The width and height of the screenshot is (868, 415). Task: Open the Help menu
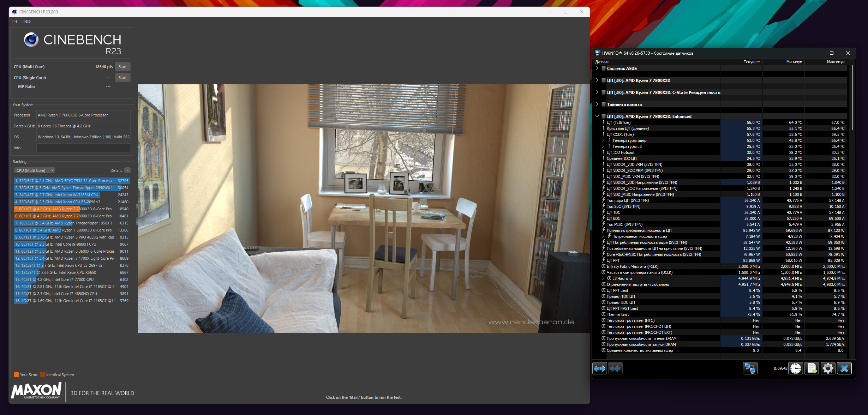26,21
